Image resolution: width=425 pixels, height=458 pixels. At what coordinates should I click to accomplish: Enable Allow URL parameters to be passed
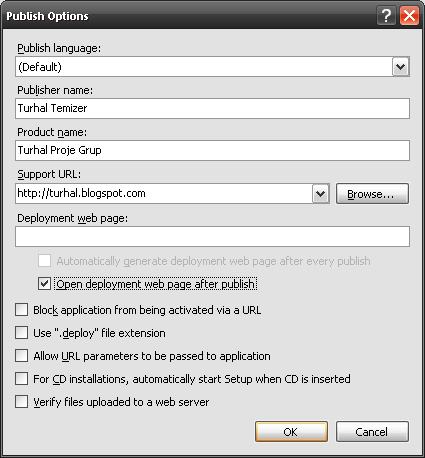[x=22, y=356]
